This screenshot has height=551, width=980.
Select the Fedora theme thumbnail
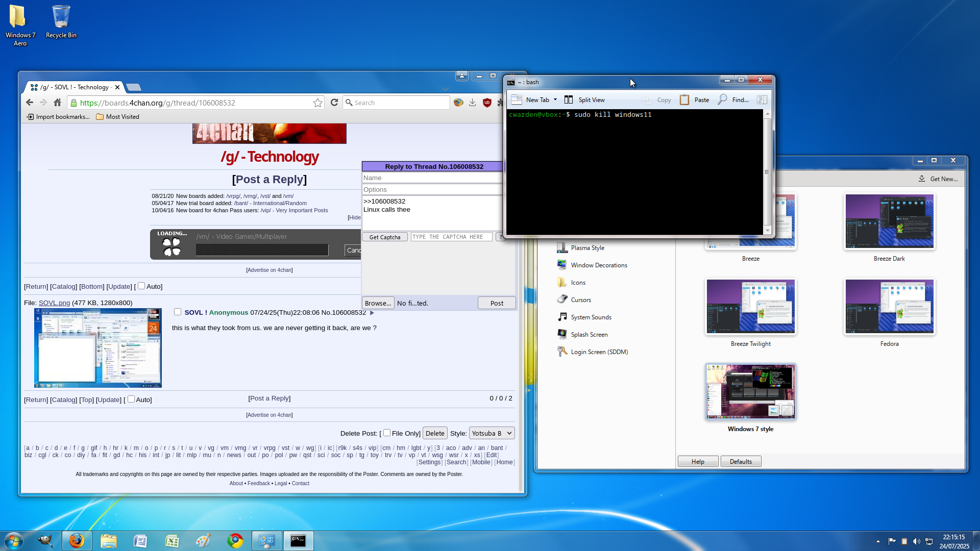(x=889, y=307)
